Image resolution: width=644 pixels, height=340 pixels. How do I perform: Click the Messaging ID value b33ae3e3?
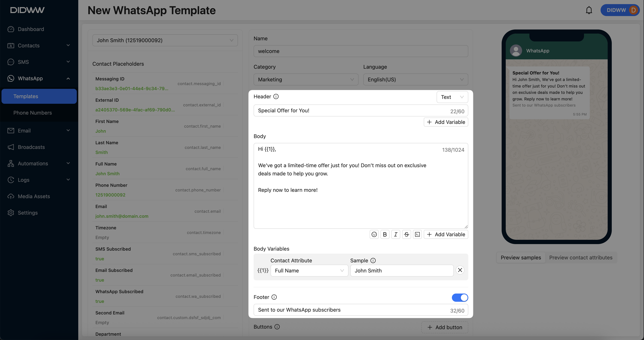pyautogui.click(x=132, y=88)
